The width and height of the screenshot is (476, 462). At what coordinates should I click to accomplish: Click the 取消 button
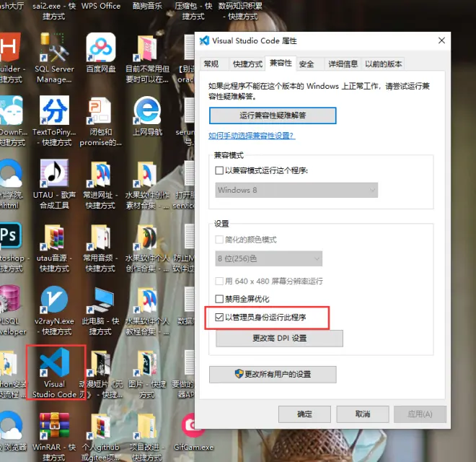363,414
